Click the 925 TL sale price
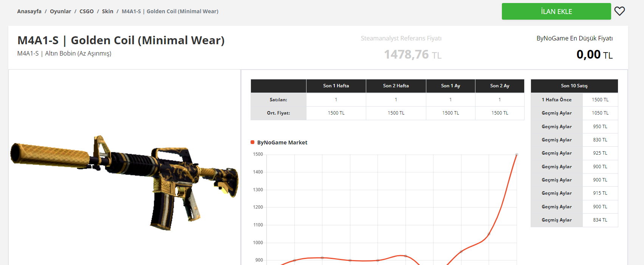Screen dimensions: 644x265 click(x=600, y=153)
